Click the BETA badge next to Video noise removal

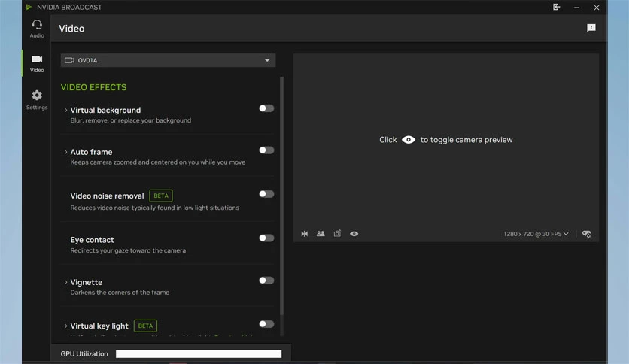click(x=161, y=196)
